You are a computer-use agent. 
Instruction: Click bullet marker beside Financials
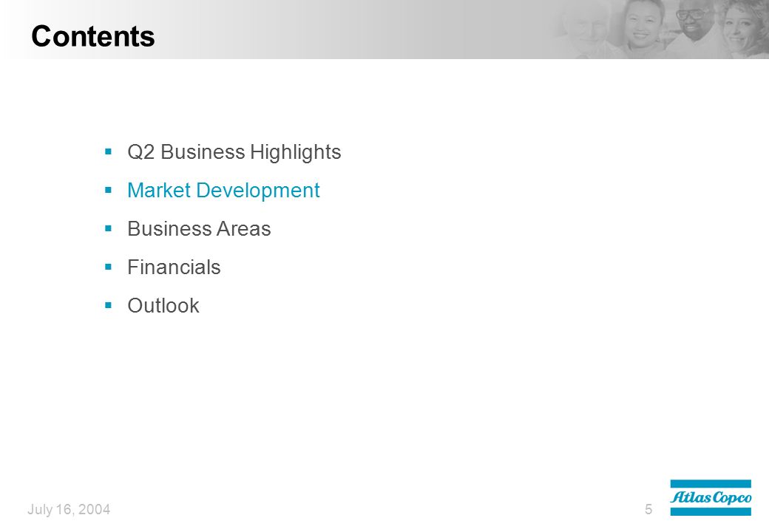pos(109,267)
